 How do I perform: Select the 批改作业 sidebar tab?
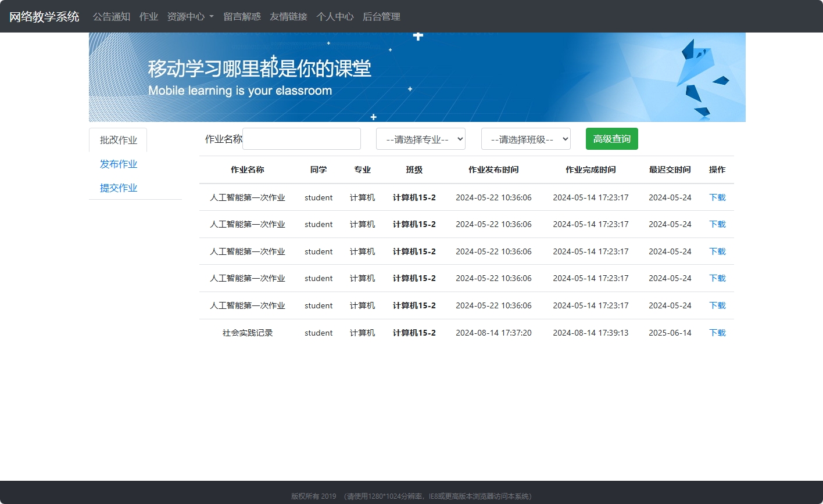pyautogui.click(x=118, y=140)
